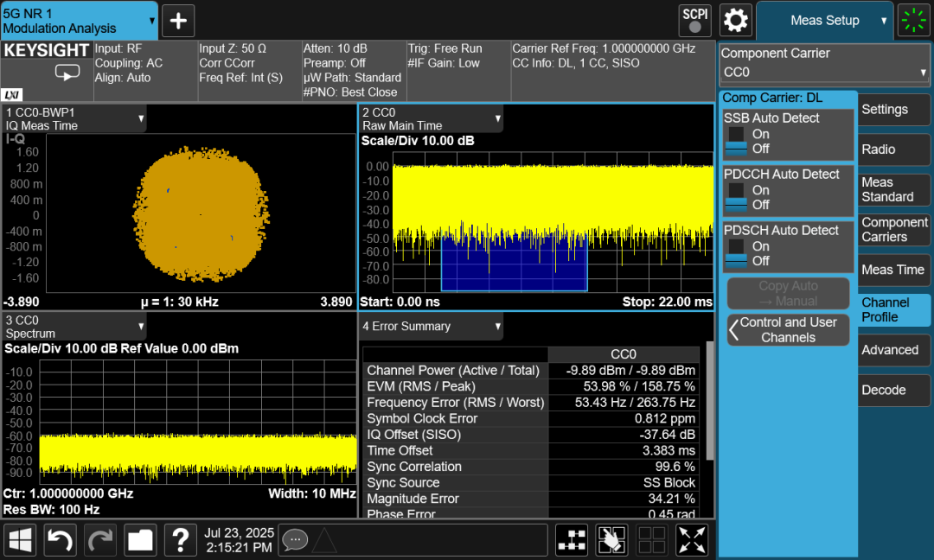
Task: Toggle PDSCH Auto Detect switch
Action: click(x=736, y=254)
